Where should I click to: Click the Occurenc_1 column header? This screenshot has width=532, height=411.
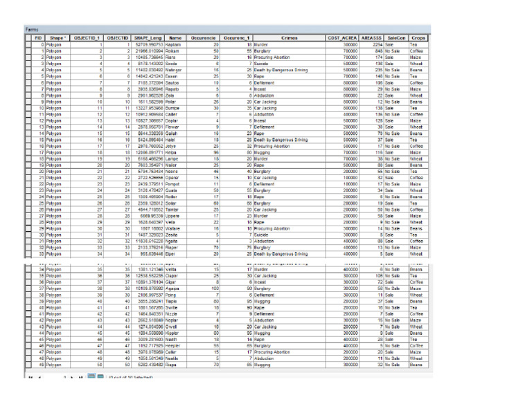(x=236, y=38)
